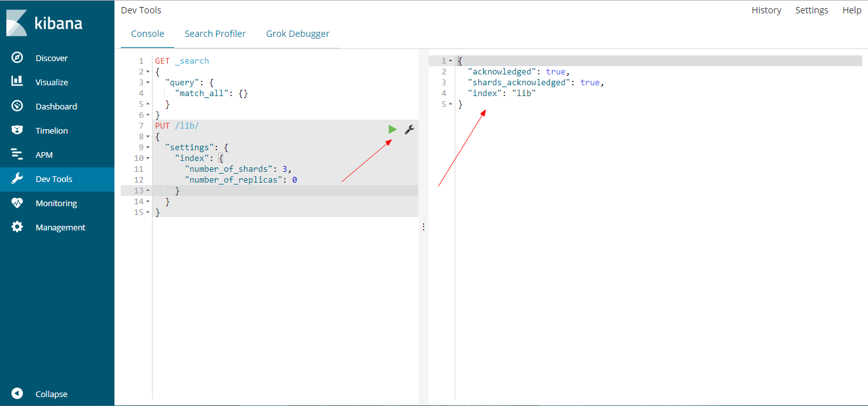Go to Discover label link
The image size is (868, 406).
point(52,58)
